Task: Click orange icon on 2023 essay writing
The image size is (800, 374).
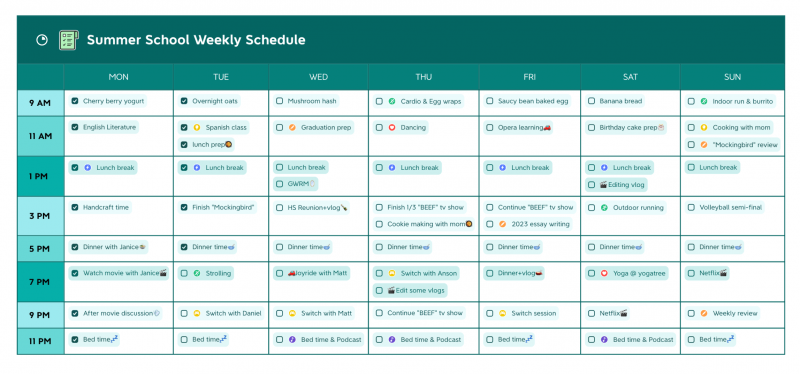Action: point(503,224)
